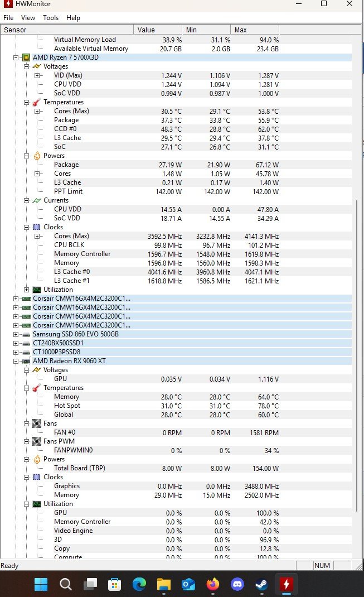
Task: Click the Radeon Voltages lightning icon
Action: (x=37, y=370)
